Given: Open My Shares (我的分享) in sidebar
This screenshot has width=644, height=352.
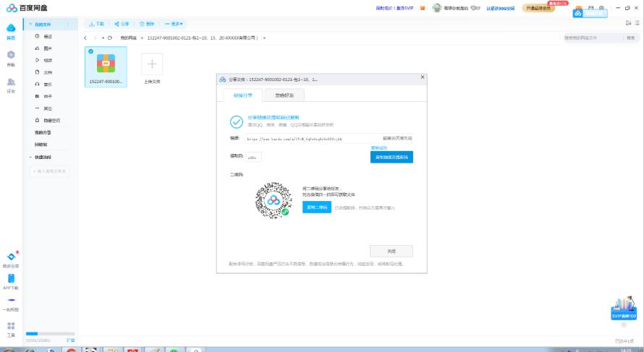Looking at the screenshot, I should point(43,132).
